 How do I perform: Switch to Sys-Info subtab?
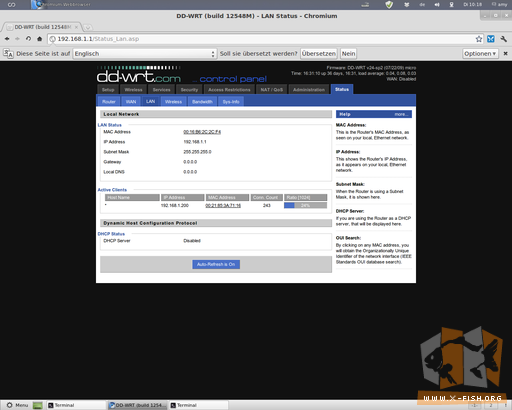(231, 102)
